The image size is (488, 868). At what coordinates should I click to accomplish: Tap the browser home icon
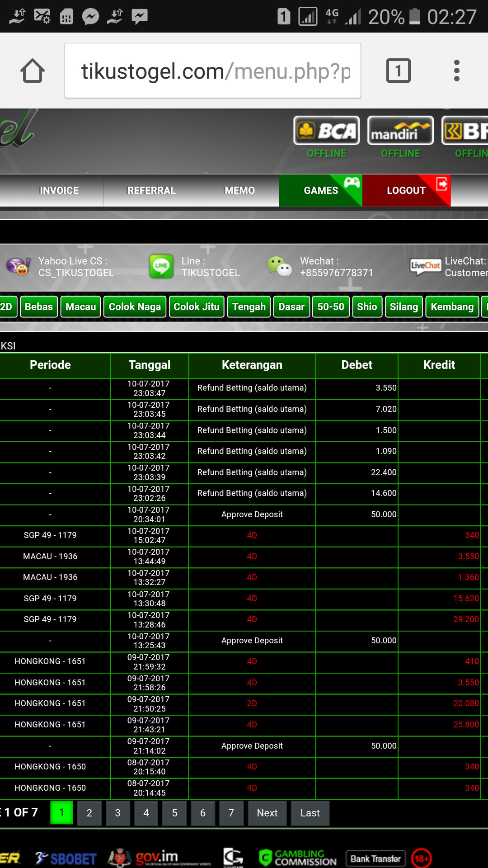point(33,71)
